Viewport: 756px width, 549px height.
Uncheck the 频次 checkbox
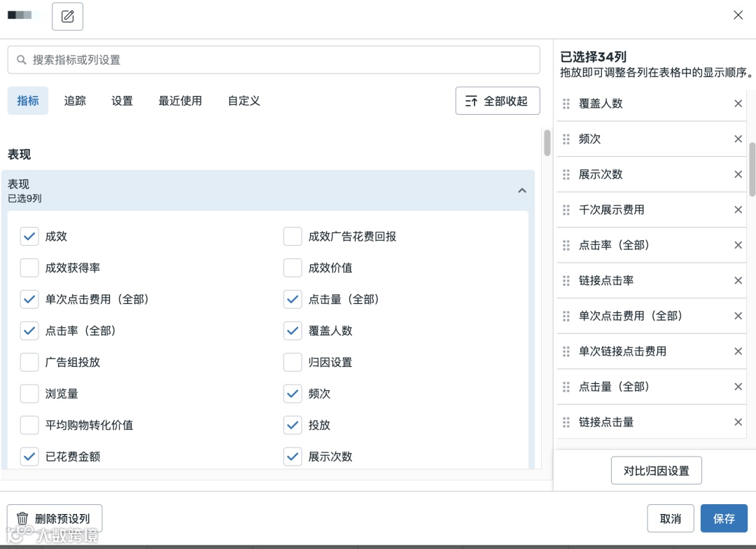click(x=293, y=394)
